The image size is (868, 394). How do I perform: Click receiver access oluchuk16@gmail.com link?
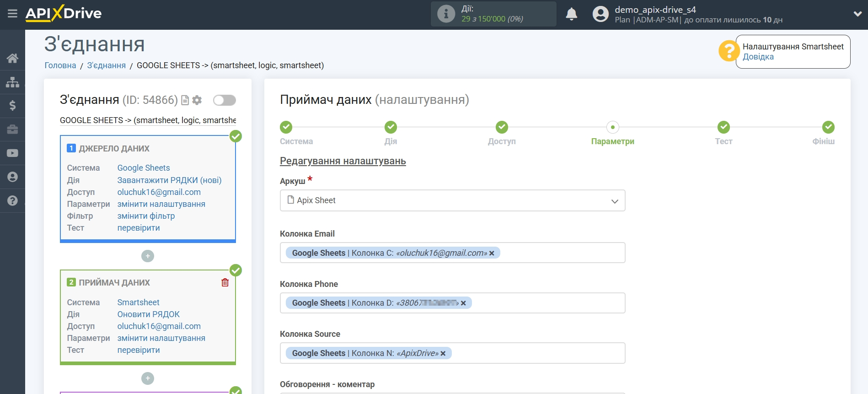[159, 326]
